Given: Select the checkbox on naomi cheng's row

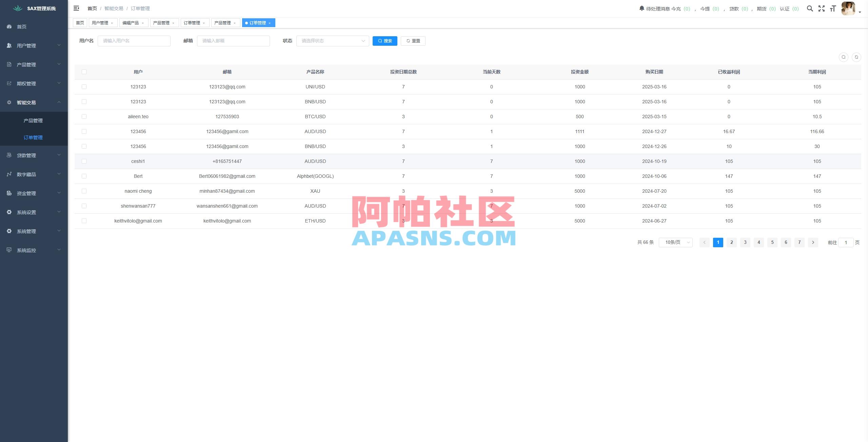Looking at the screenshot, I should point(84,191).
